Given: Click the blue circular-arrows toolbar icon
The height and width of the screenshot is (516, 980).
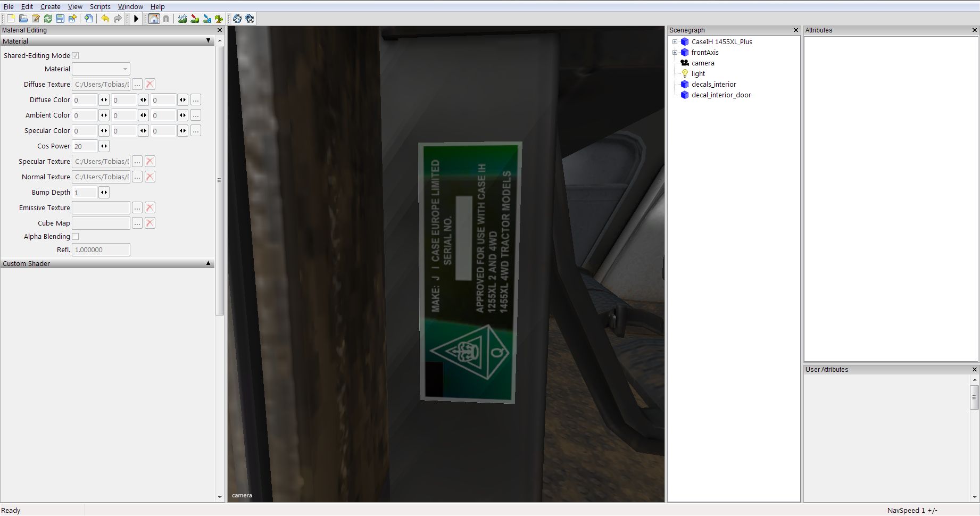Looking at the screenshot, I should tap(237, 19).
